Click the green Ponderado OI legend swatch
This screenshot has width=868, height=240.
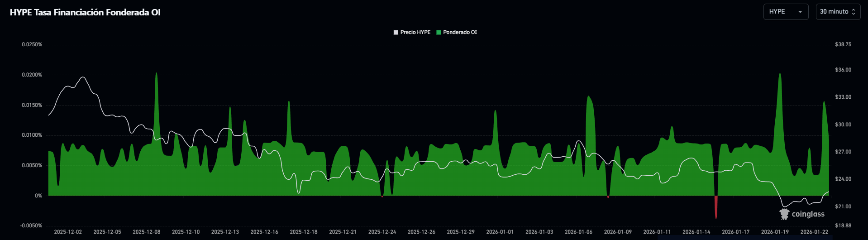pos(439,32)
